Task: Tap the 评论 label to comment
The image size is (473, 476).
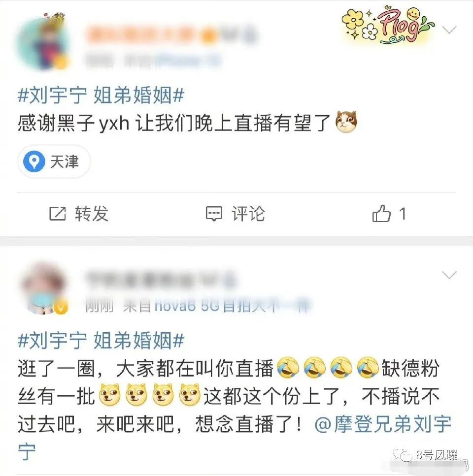Action: [248, 214]
